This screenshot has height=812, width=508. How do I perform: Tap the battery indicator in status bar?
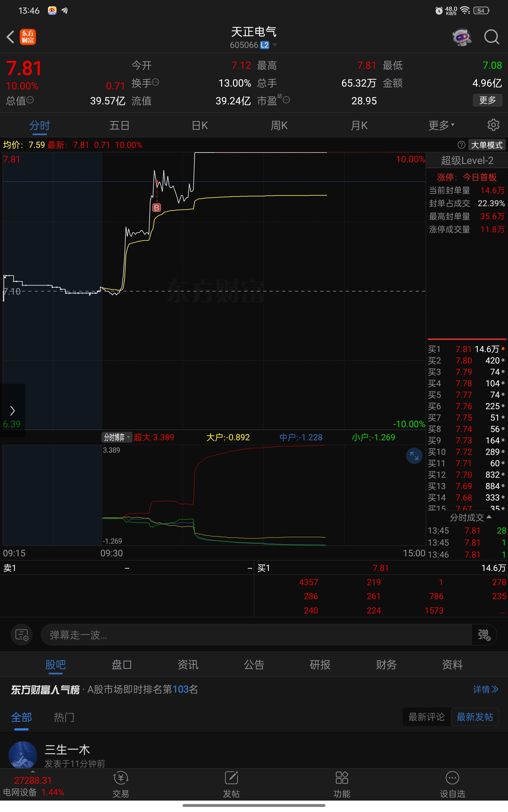(481, 10)
